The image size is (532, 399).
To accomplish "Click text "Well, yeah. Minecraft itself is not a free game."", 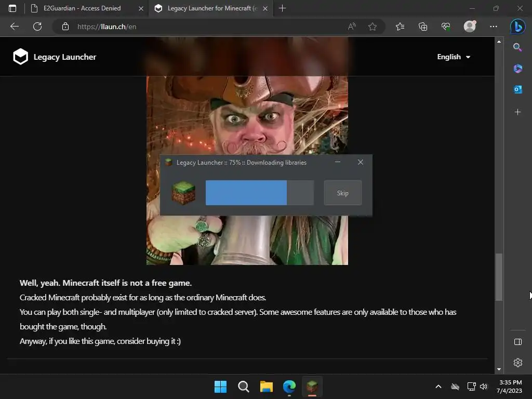I will 105,283.
